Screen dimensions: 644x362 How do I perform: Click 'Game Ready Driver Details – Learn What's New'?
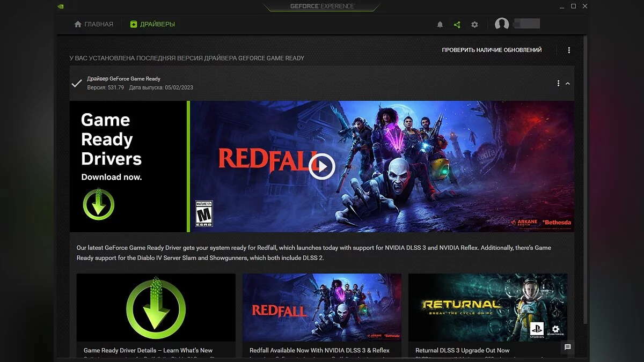[x=148, y=350]
